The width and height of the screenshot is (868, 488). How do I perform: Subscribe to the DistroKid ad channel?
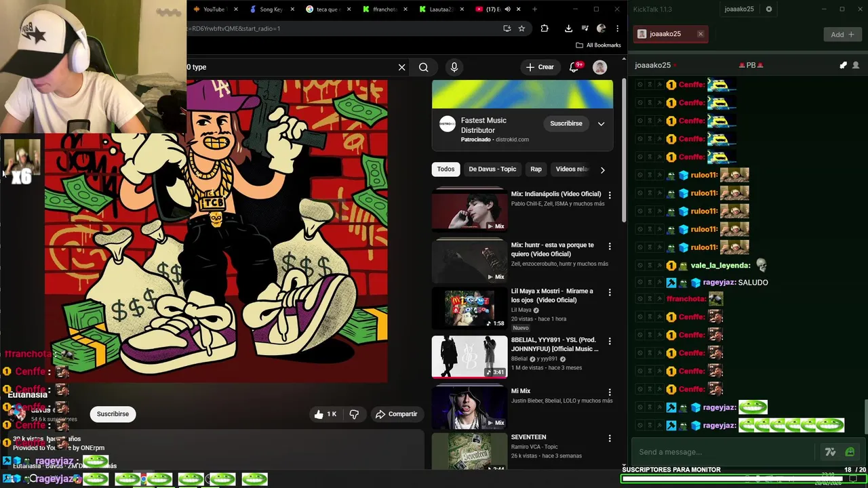[x=566, y=123]
